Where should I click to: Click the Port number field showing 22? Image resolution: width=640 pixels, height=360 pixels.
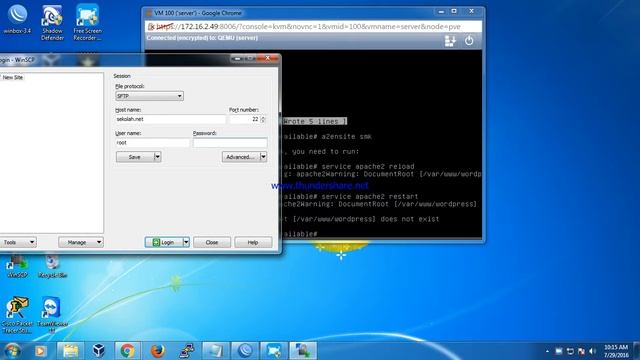(244, 119)
